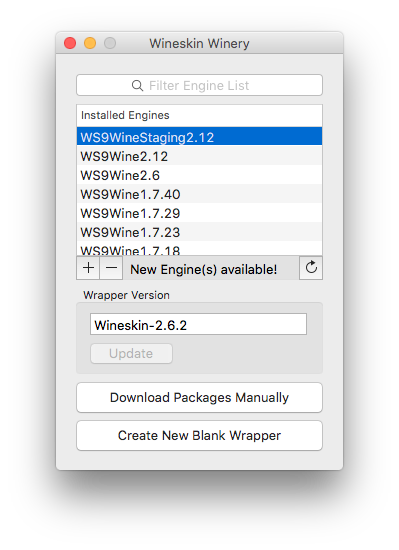
Task: Focus the Filter Engine List field
Action: click(200, 85)
